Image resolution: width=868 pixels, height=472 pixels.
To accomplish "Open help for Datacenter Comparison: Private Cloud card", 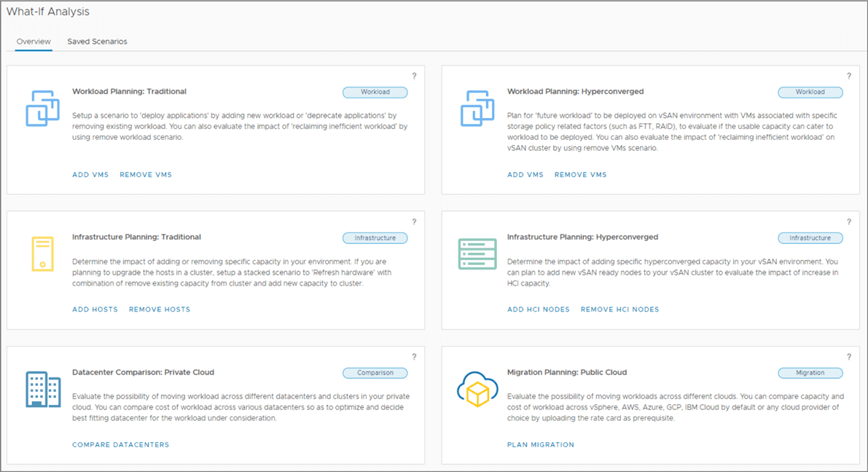I will pos(414,357).
